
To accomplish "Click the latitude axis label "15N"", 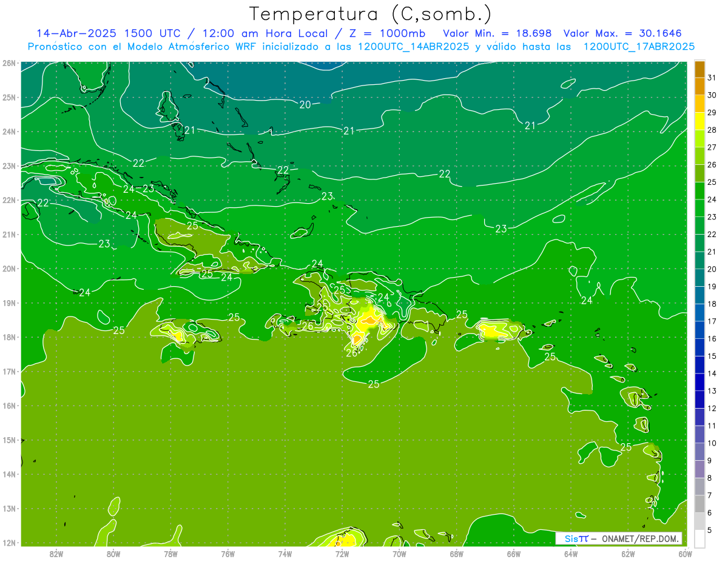I will [9, 440].
